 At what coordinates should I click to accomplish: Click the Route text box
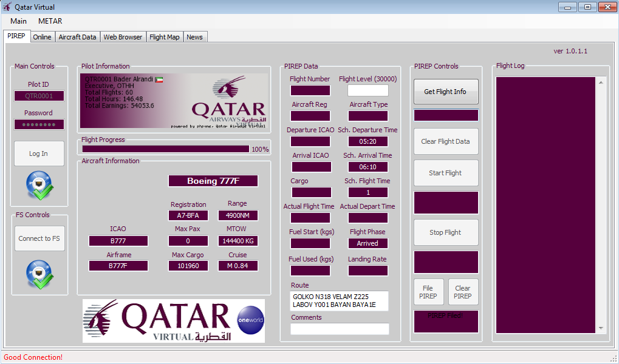point(340,301)
